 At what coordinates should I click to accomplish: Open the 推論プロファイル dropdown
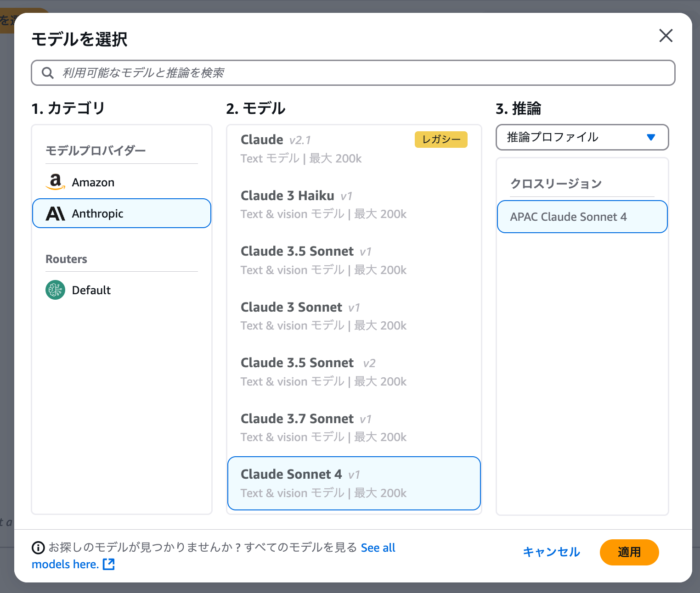(582, 137)
